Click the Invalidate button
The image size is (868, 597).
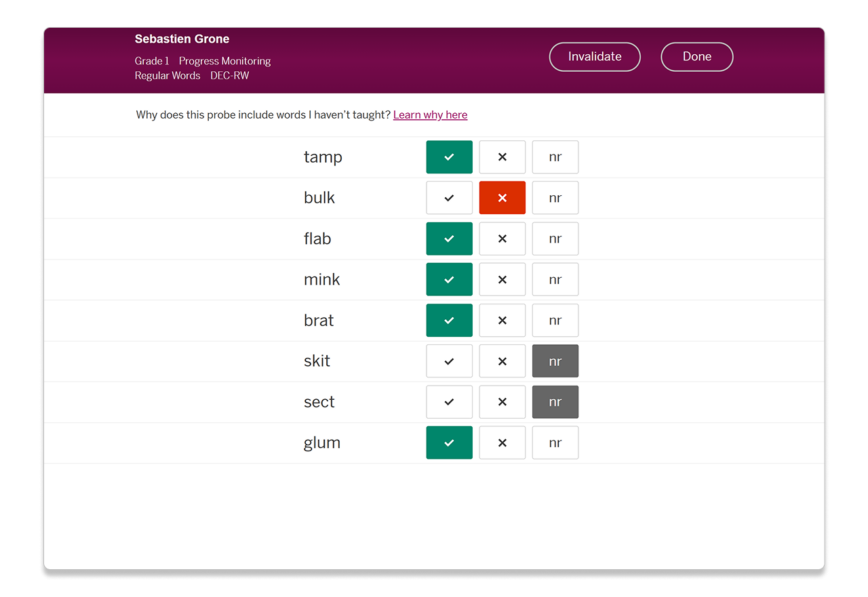594,57
